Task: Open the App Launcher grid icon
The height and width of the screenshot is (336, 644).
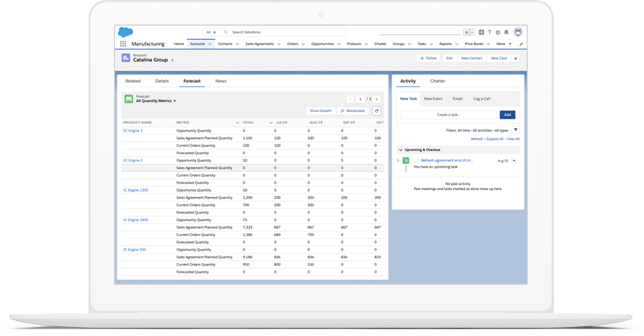Action: [x=122, y=44]
